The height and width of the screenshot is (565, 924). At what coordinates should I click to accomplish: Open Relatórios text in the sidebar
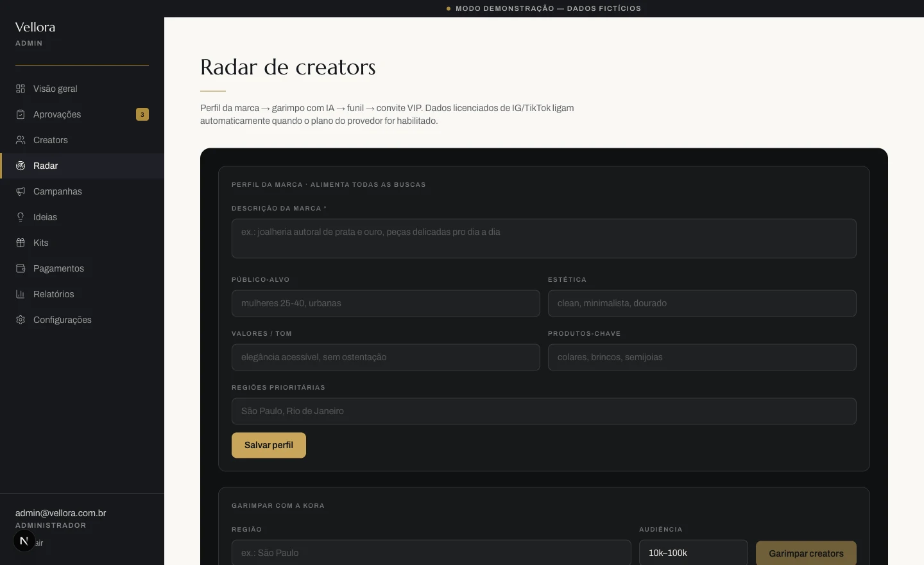tap(54, 294)
